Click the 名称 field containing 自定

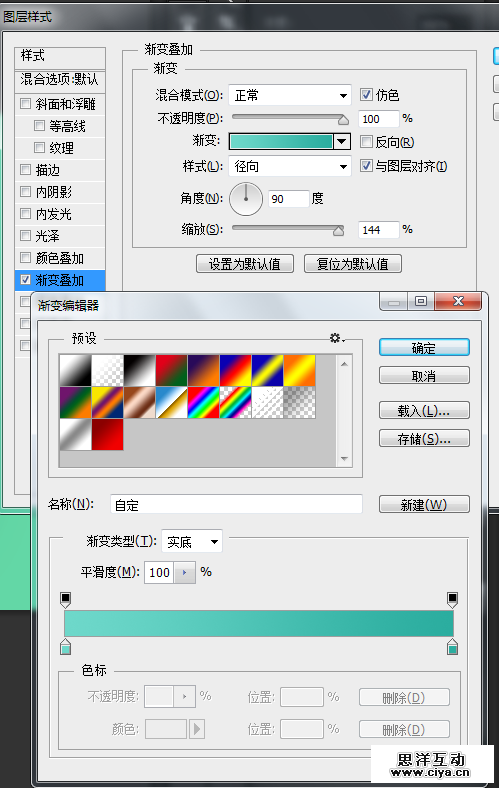coord(236,504)
